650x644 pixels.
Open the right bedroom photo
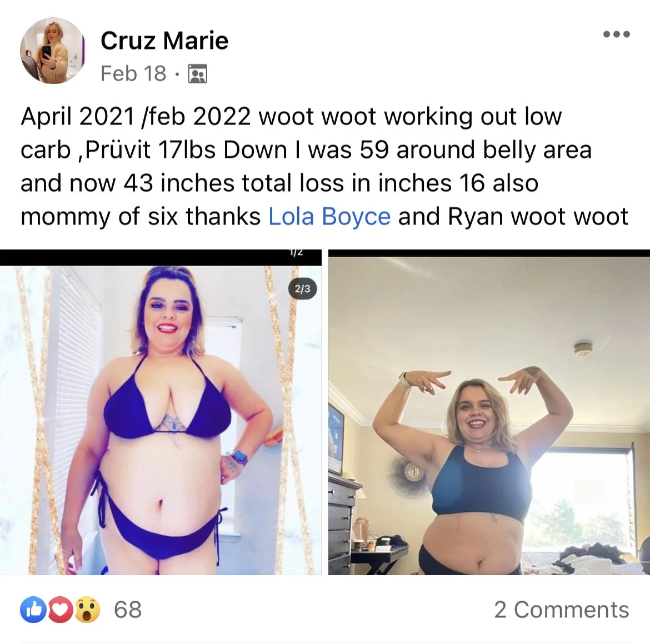coord(489,416)
